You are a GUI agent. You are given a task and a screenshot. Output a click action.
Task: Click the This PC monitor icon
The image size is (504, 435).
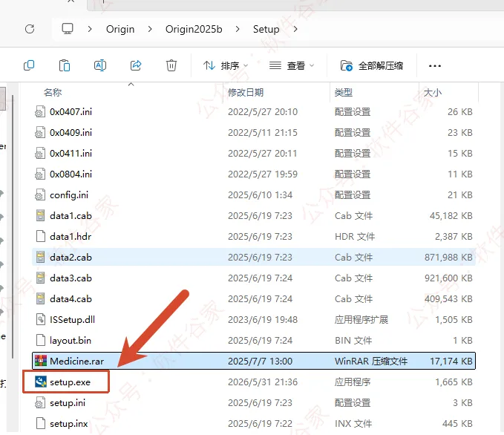click(x=68, y=29)
